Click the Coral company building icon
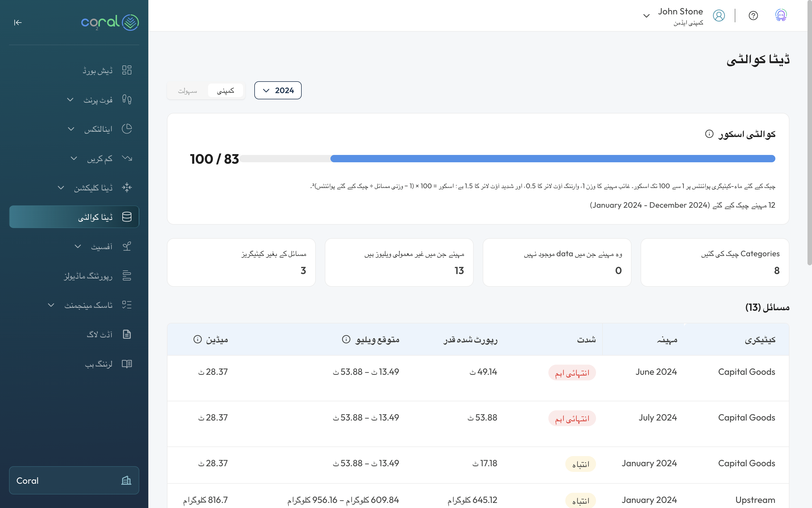 (x=126, y=480)
